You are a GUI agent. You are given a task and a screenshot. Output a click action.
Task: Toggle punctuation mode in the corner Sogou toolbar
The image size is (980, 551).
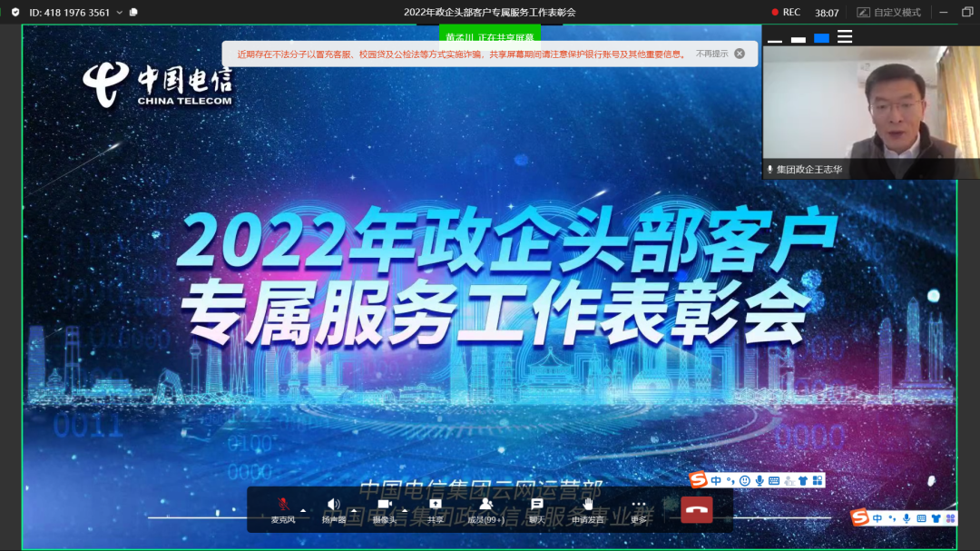point(892,517)
